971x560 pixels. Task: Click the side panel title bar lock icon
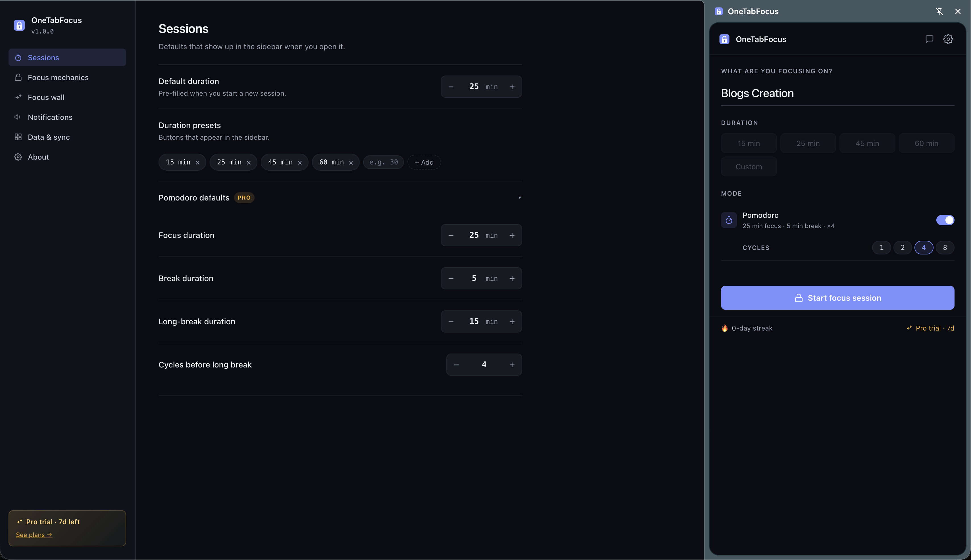point(719,12)
